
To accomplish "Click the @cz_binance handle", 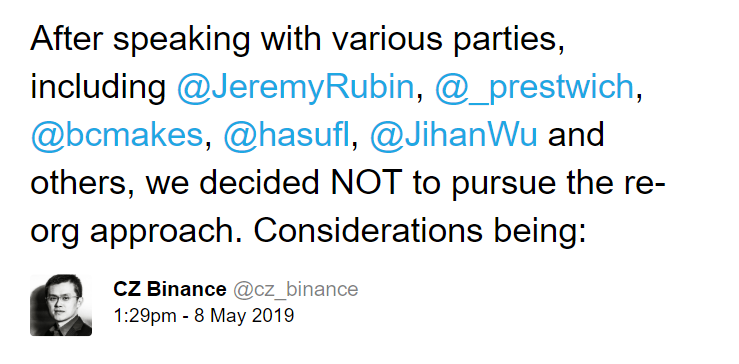I will (x=296, y=290).
